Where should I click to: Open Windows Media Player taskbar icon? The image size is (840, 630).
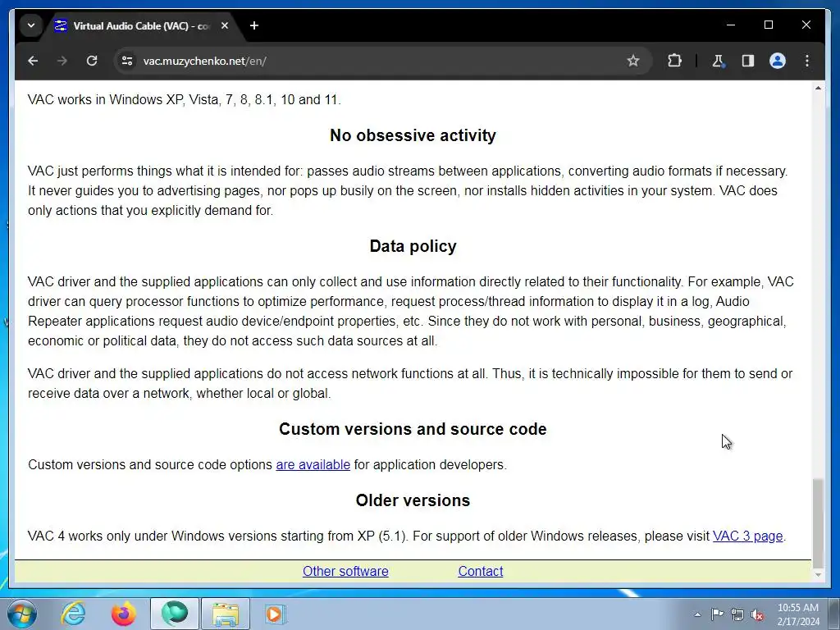[276, 614]
